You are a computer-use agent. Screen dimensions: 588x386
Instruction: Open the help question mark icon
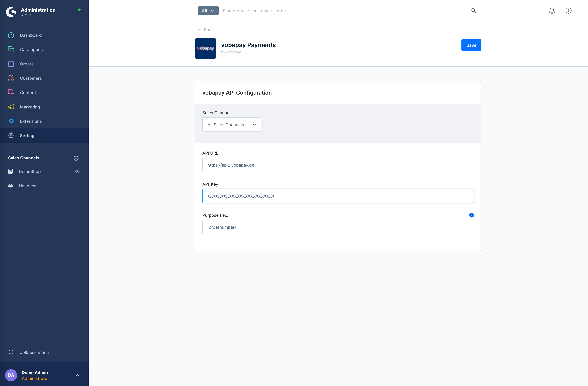tap(568, 11)
